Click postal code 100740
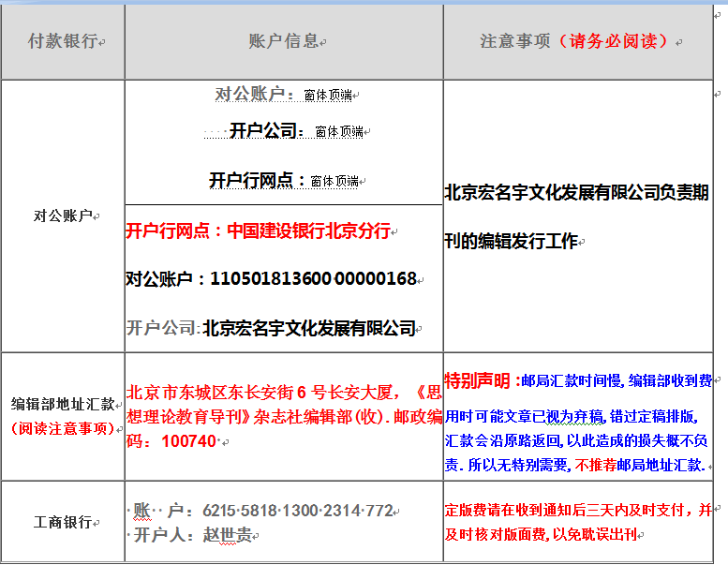Screen dimensions: 728x565 coord(188,441)
